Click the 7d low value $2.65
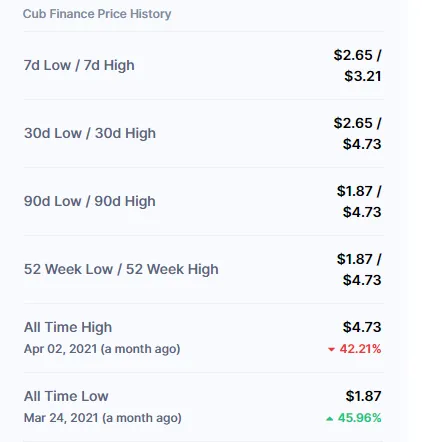This screenshot has height=442, width=423. [353, 55]
